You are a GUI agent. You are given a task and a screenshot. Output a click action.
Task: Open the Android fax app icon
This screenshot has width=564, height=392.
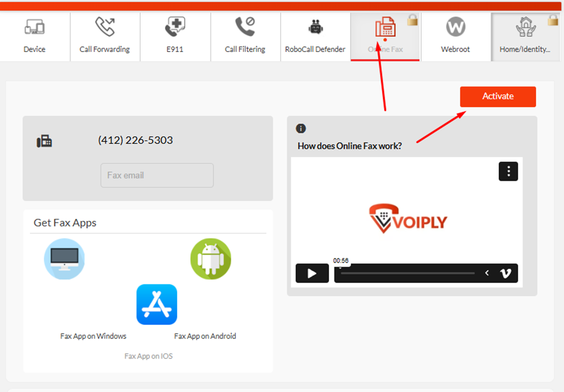click(x=211, y=259)
